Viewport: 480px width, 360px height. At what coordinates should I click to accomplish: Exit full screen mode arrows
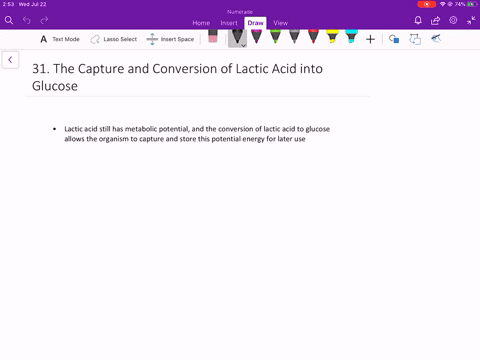471,20
